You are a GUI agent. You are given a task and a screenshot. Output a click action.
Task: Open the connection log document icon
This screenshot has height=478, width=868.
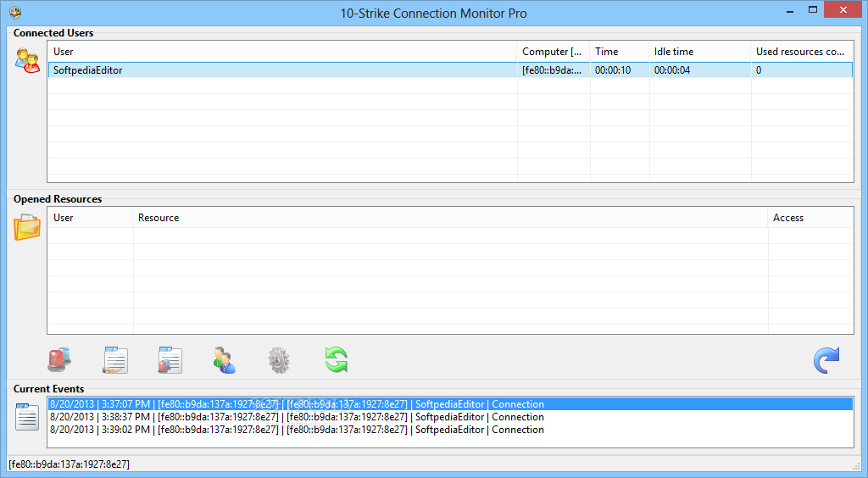(115, 360)
